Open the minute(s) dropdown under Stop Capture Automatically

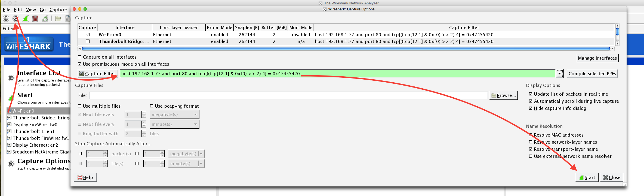[186, 164]
